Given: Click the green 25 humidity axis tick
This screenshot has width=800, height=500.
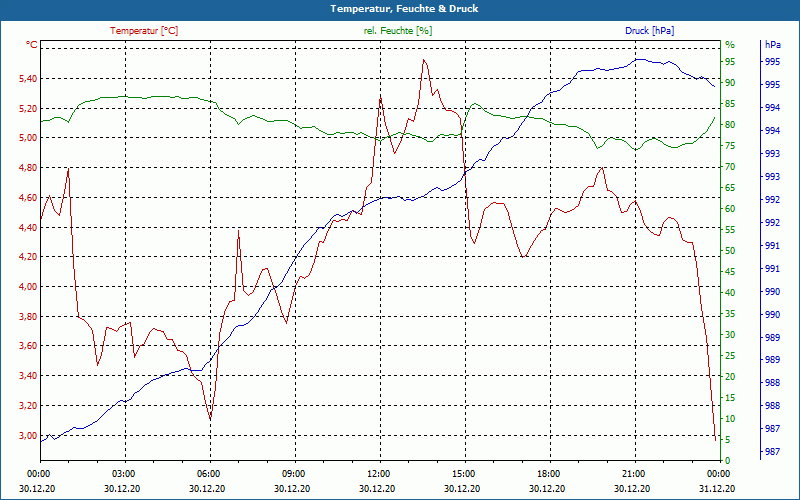Looking at the screenshot, I should 730,356.
